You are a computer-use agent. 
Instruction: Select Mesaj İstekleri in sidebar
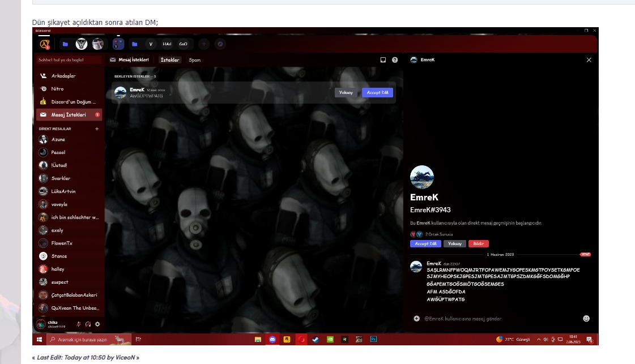(69, 114)
